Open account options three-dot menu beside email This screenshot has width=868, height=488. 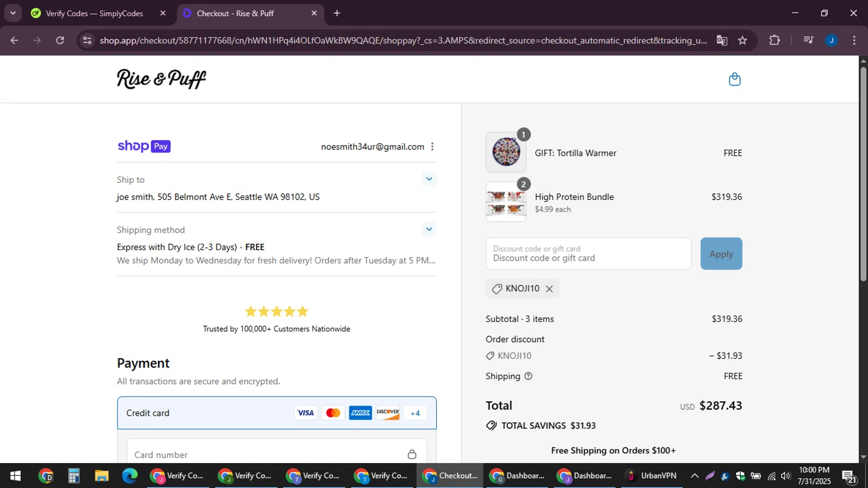[x=432, y=146]
